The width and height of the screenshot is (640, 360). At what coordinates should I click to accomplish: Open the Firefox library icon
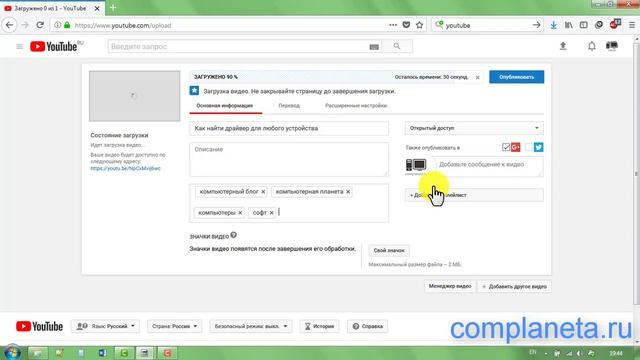[569, 25]
